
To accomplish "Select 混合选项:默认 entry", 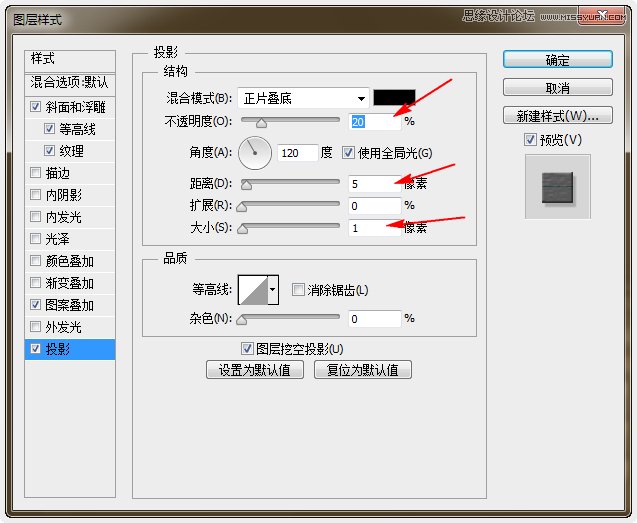I will click(x=70, y=83).
